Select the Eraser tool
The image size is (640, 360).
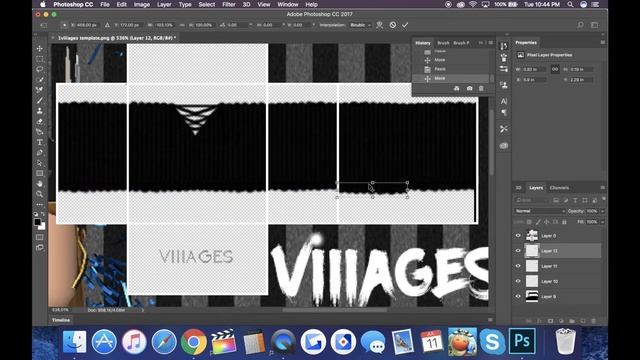click(x=40, y=121)
